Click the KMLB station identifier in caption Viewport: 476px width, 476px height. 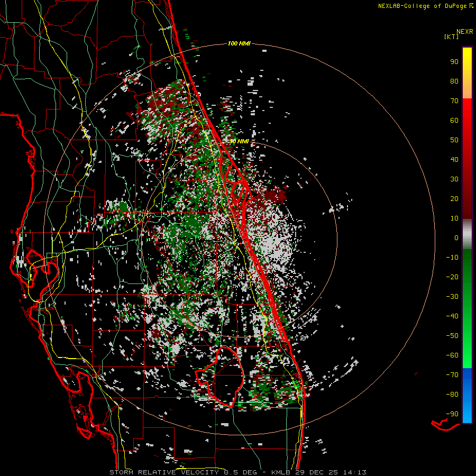click(x=282, y=472)
